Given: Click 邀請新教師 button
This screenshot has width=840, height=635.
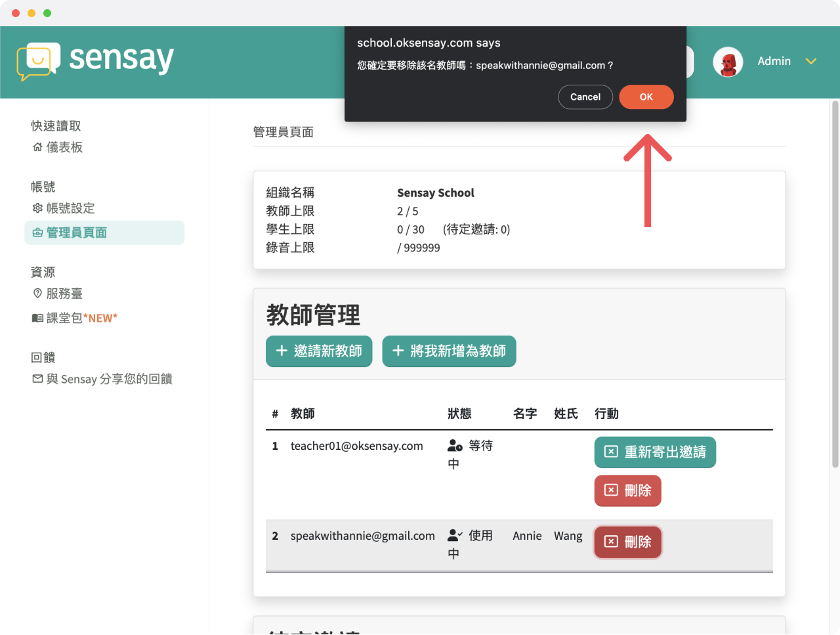Looking at the screenshot, I should [319, 351].
